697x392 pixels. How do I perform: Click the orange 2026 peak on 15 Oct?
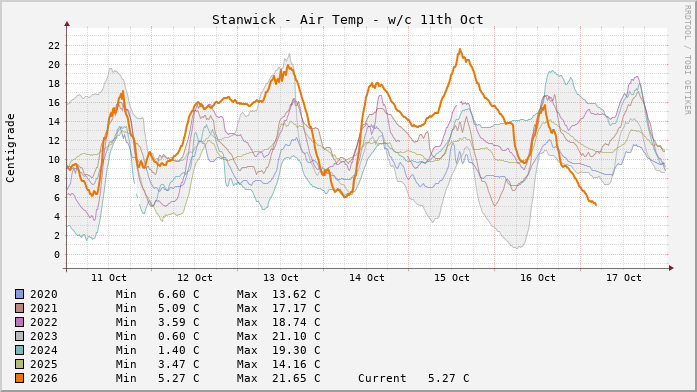coord(460,49)
